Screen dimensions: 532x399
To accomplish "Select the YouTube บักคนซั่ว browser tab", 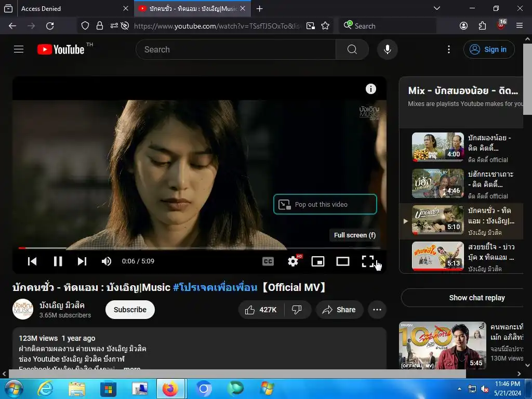I will [x=192, y=8].
